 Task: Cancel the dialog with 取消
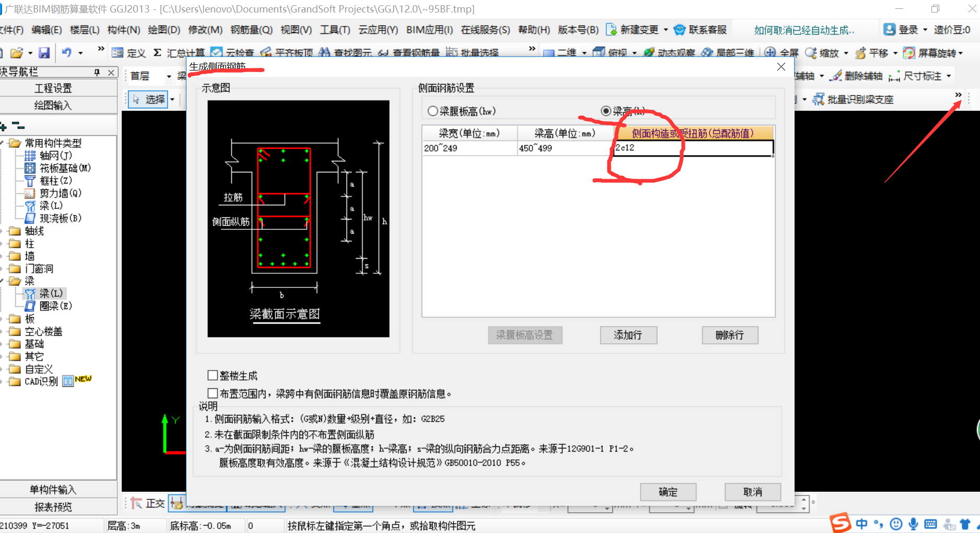753,492
